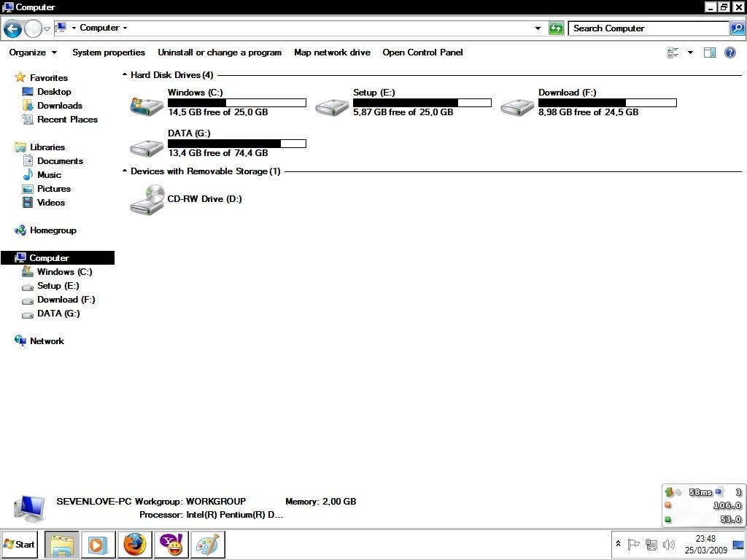Open the Organize dropdown menu
The image size is (747, 560).
[x=33, y=52]
